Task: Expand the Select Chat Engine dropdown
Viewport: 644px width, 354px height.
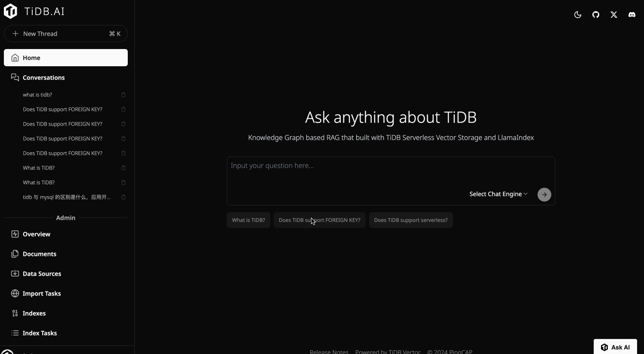Action: tap(498, 194)
